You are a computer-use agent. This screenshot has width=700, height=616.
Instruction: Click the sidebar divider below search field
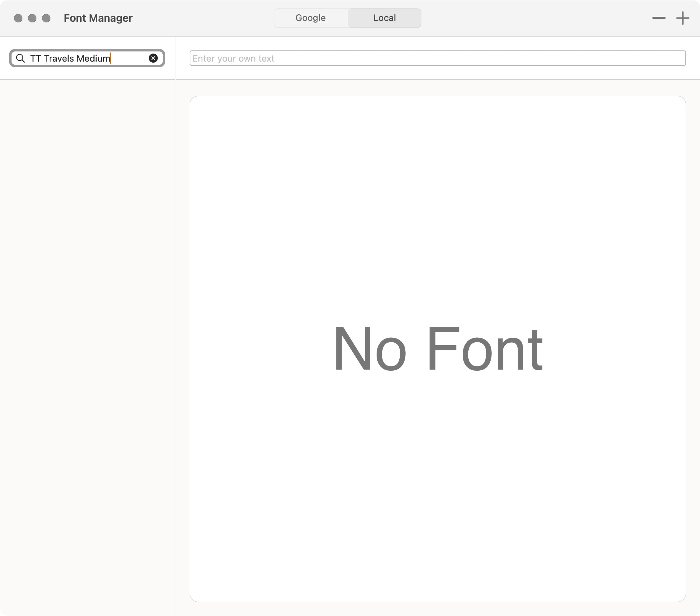pos(87,79)
